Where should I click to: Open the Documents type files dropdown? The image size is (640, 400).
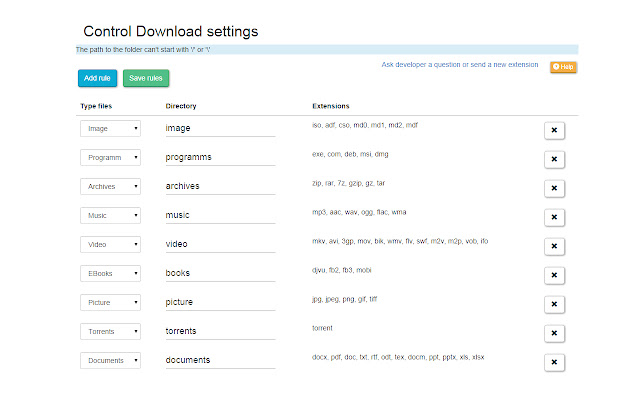pos(111,360)
